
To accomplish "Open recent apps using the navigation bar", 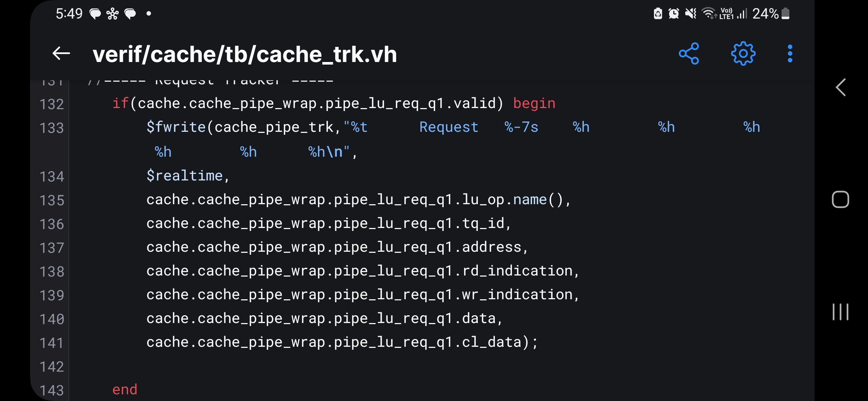I will [841, 312].
